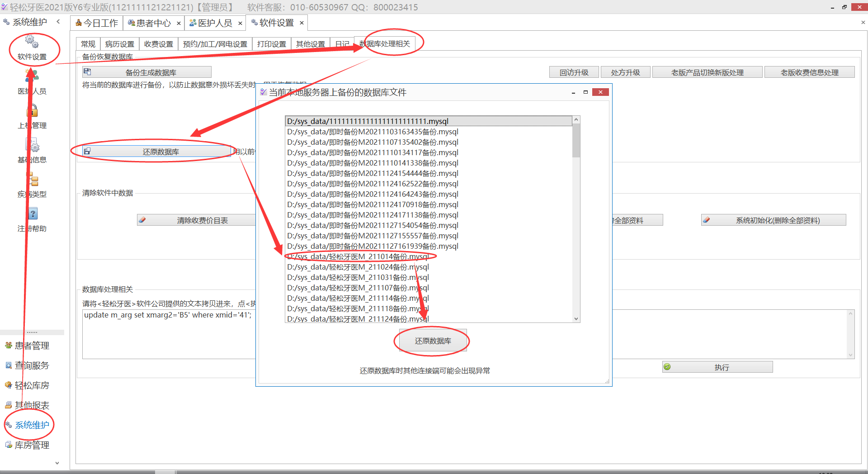Screen dimensions: 868x474
Task: Select 轻松牙医M_211114备份.mysql entry
Action: 429,298
